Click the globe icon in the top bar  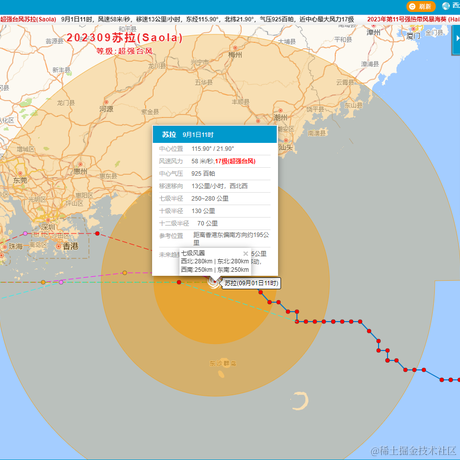[x=446, y=6]
